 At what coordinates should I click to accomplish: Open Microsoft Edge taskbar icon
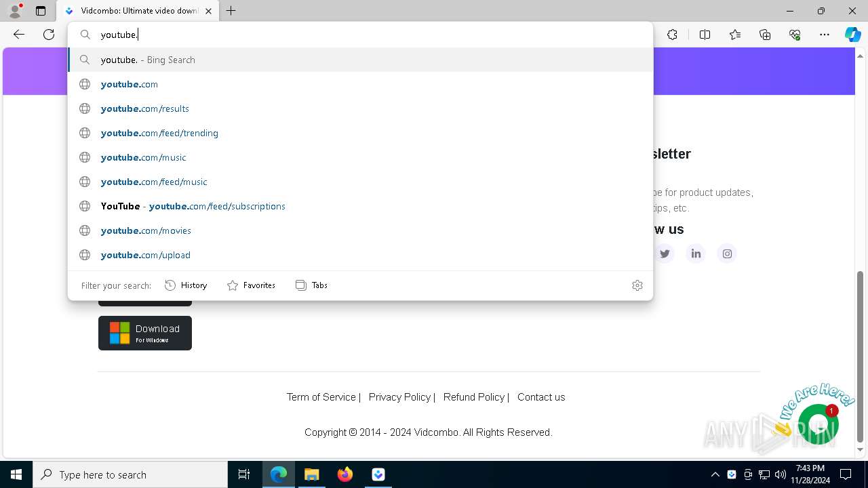(x=279, y=474)
